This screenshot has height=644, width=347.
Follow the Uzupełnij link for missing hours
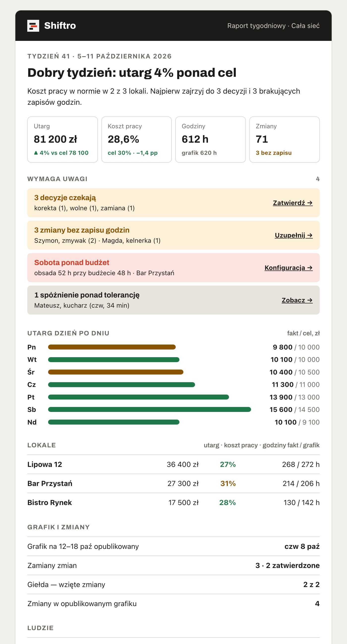(x=294, y=235)
